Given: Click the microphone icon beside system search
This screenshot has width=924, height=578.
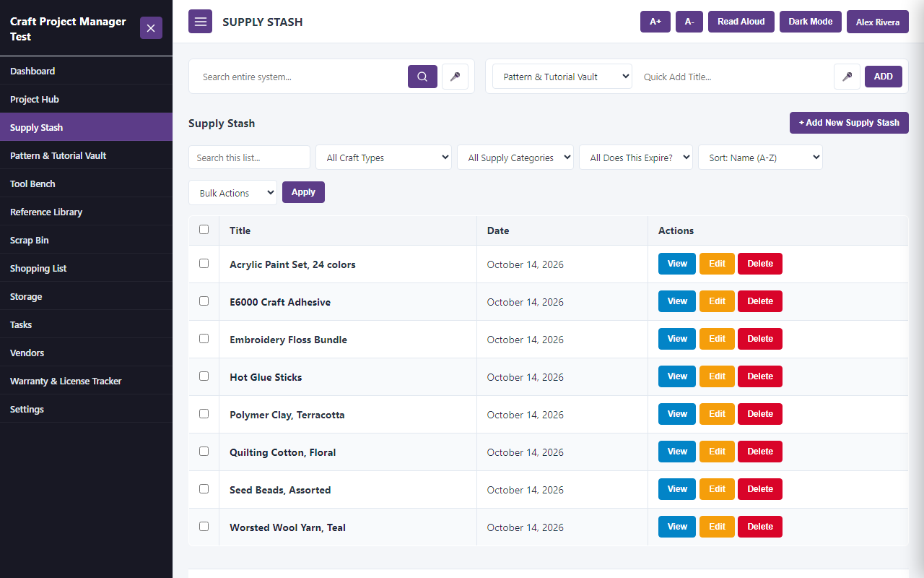Looking at the screenshot, I should click(x=455, y=77).
